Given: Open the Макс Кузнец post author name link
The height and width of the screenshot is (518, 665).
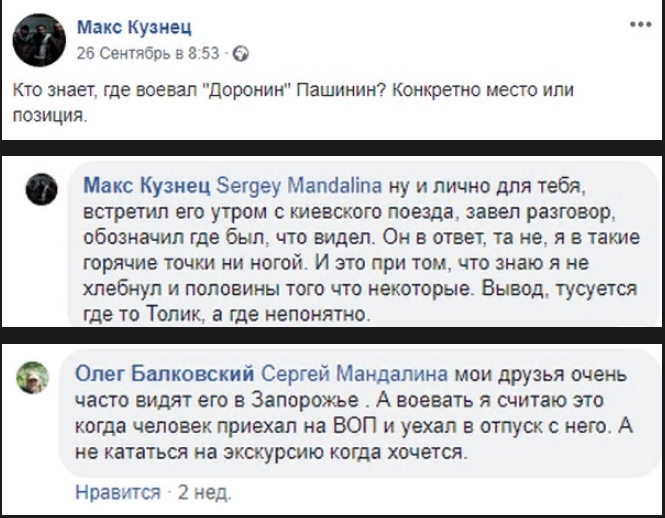Looking at the screenshot, I should point(134,28).
